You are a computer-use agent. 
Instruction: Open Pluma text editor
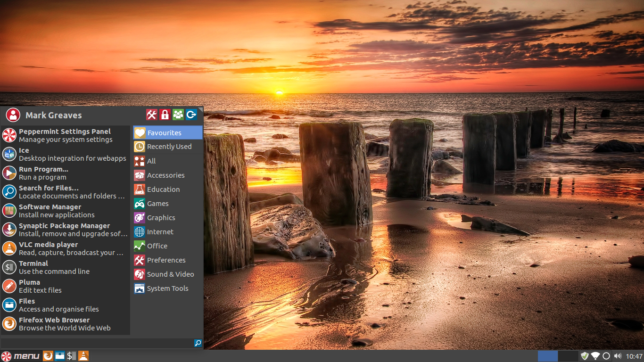66,286
